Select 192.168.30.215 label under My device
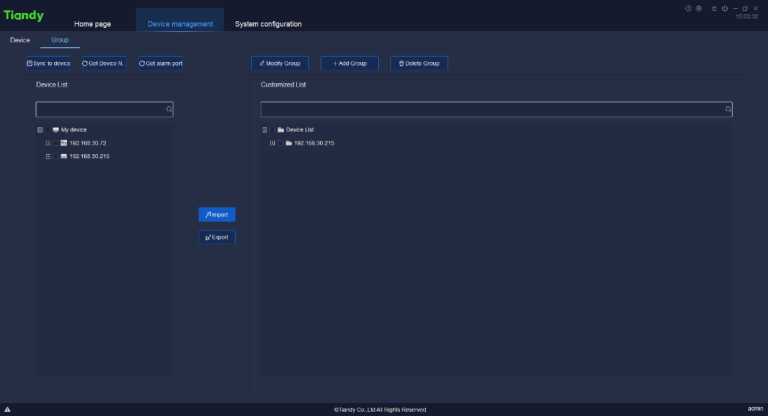768x416 pixels. [89, 156]
